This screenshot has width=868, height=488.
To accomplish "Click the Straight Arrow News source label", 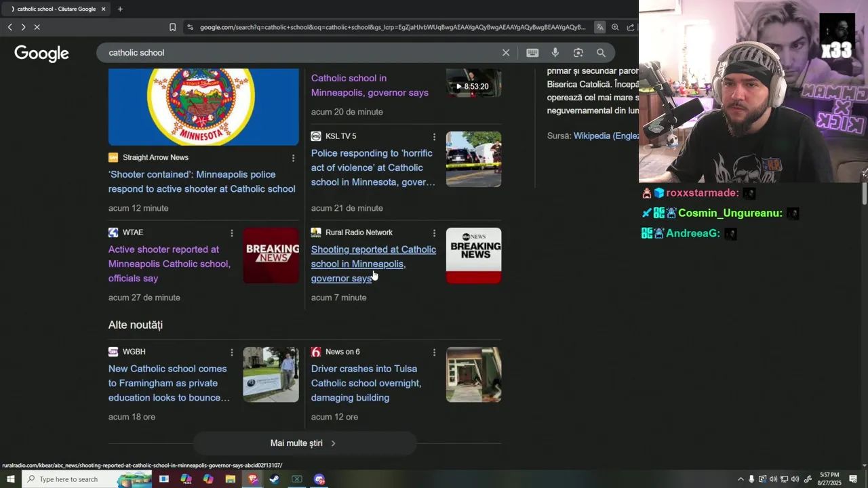I will coord(155,158).
